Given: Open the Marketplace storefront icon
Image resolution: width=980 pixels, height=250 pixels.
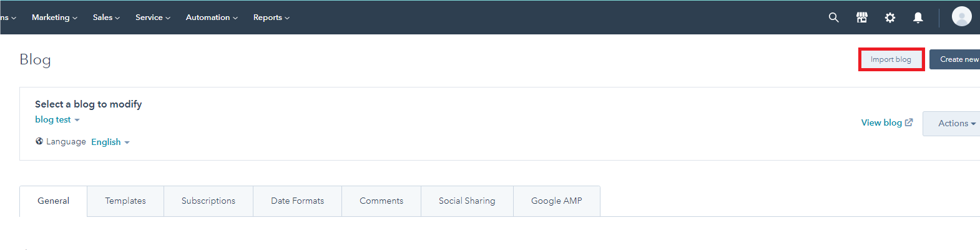Looking at the screenshot, I should 862,17.
